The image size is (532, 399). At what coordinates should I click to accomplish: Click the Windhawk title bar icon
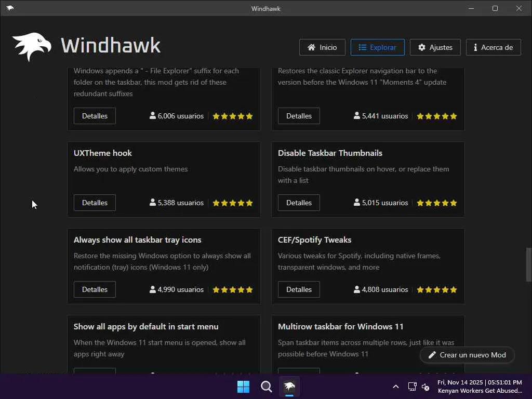(10, 8)
